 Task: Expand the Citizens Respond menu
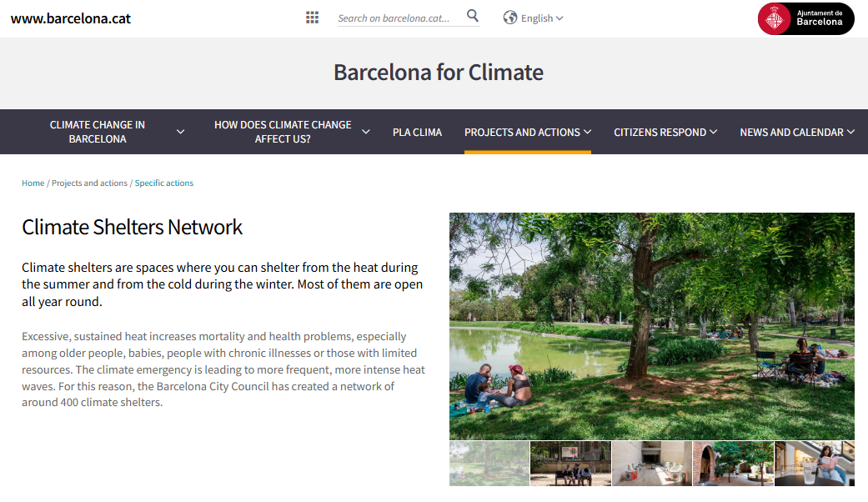pos(665,132)
